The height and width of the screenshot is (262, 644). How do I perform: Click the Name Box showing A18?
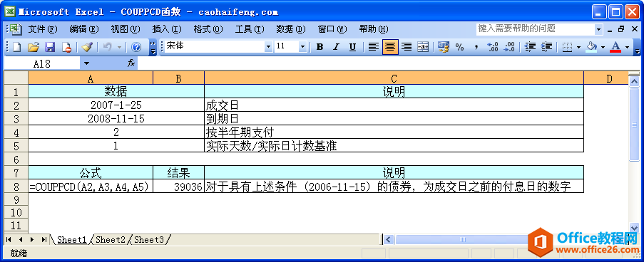pos(42,63)
